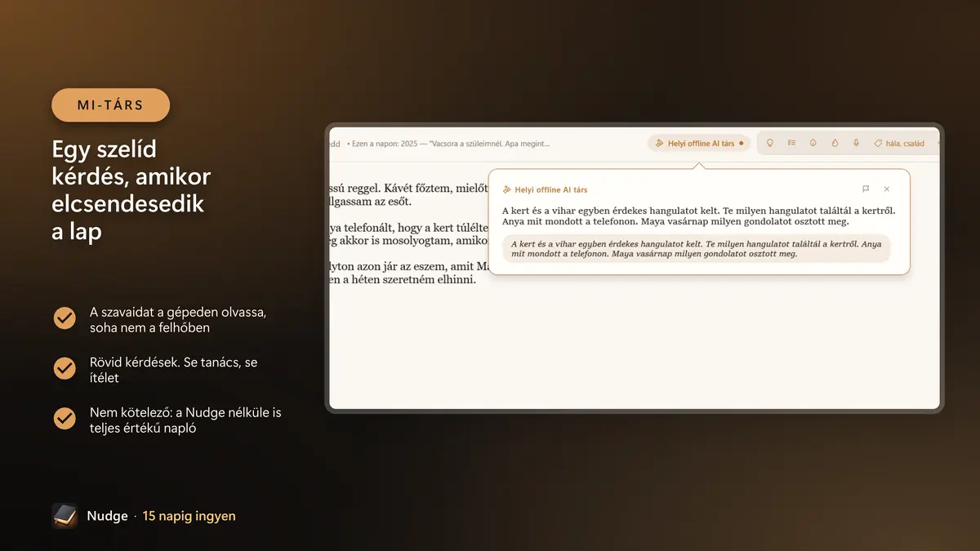
Task: Click the journal line 'ya telefonált, hogy a kert túlélte'
Action: pos(408,228)
